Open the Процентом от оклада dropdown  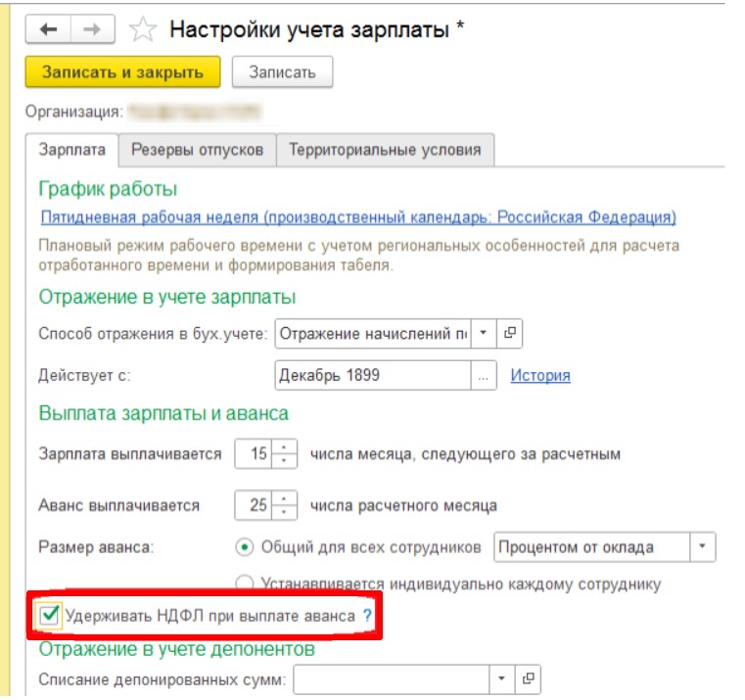702,546
